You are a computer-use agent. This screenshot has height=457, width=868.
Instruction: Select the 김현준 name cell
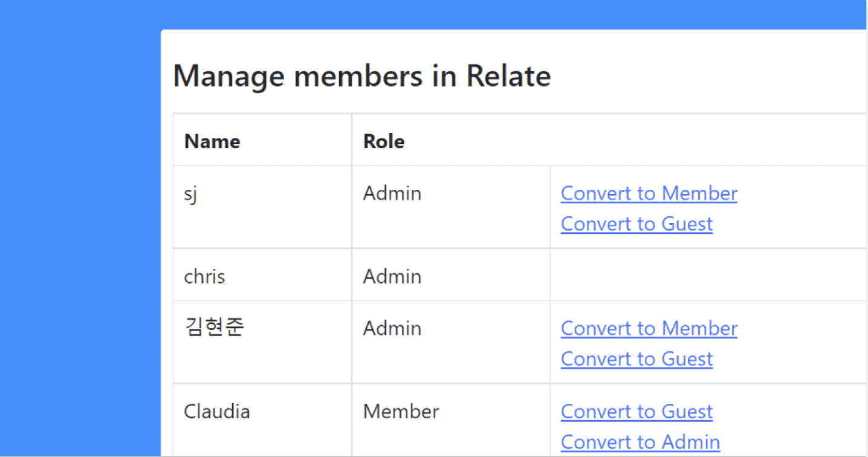click(x=214, y=328)
